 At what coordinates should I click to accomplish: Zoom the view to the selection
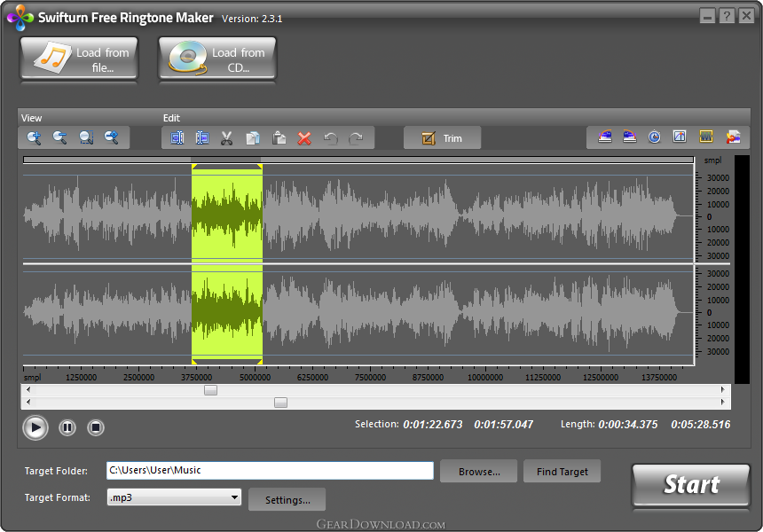(x=86, y=137)
